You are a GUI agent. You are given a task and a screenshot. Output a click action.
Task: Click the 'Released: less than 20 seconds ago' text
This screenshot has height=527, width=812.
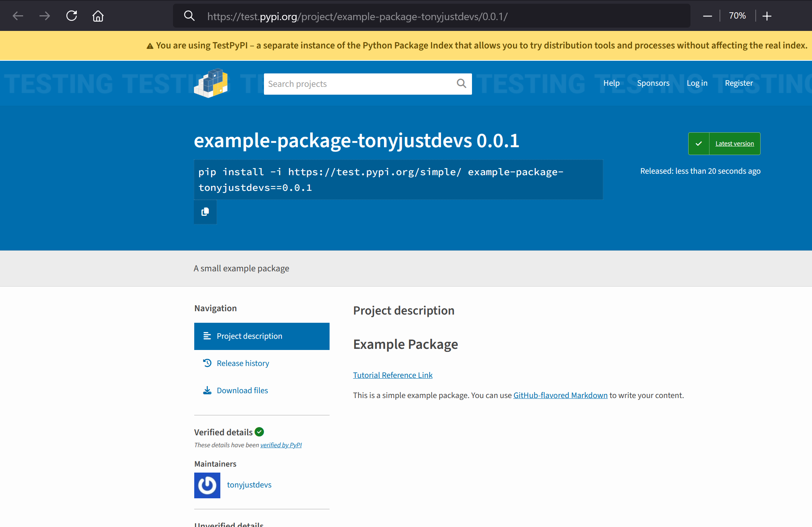coord(700,171)
